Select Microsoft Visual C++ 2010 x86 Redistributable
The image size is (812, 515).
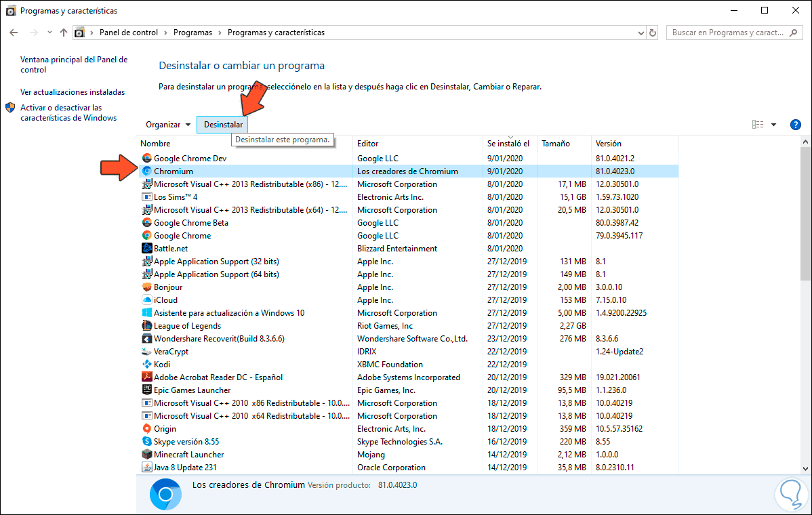[409, 403]
